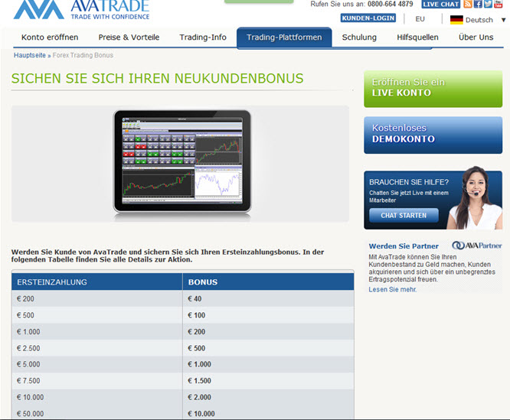Open the Preise & Vorteile menu
Image resolution: width=510 pixels, height=420 pixels.
129,37
